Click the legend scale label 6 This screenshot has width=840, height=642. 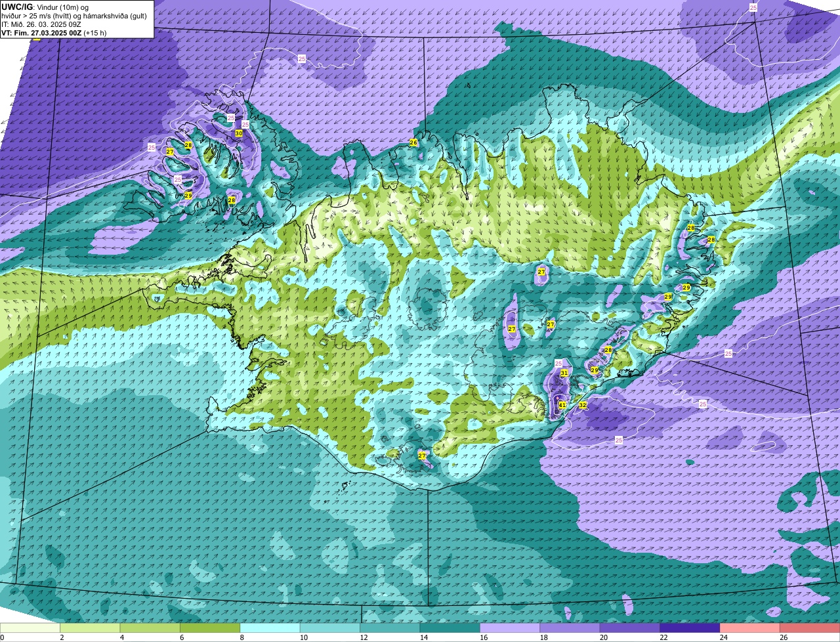coord(182,637)
